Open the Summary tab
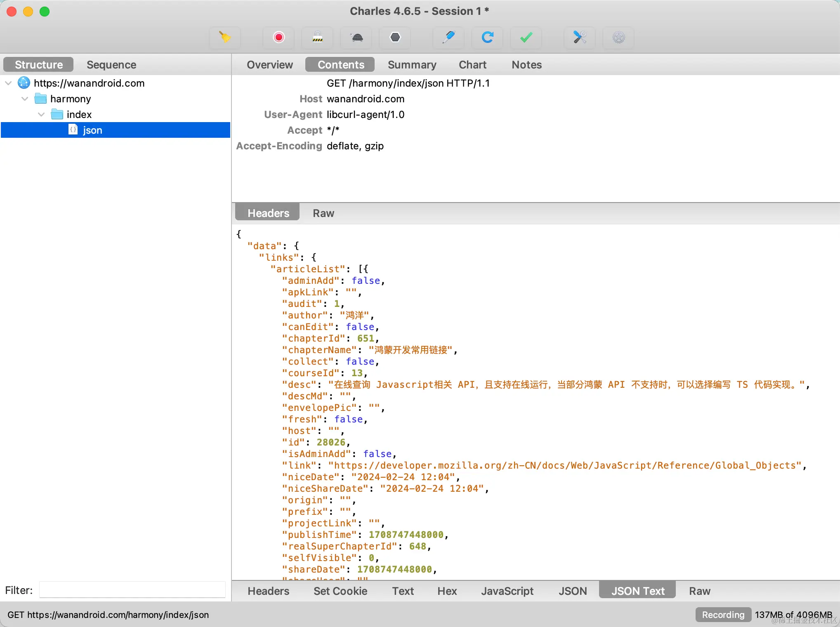The height and width of the screenshot is (627, 840). [x=412, y=65]
